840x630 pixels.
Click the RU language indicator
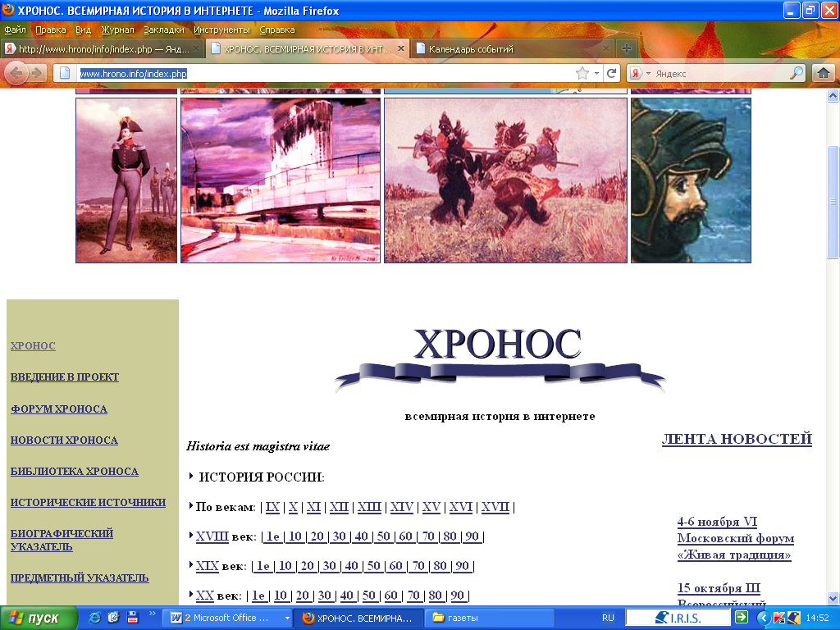coord(608,618)
